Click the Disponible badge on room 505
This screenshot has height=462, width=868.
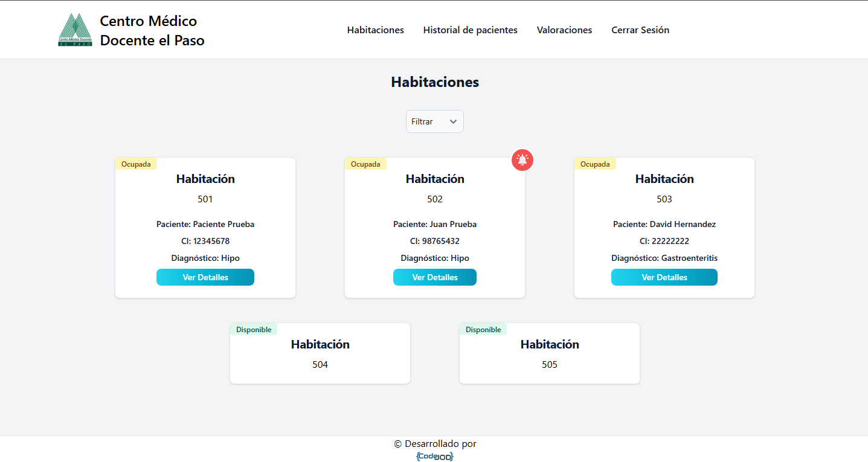coord(483,330)
